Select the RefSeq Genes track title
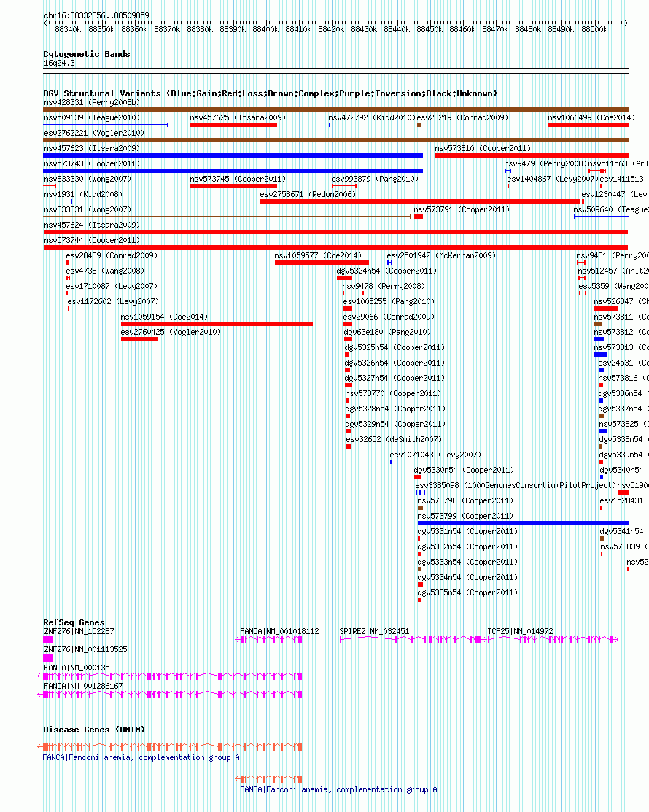Screen dimensions: 649x812 tap(74, 622)
